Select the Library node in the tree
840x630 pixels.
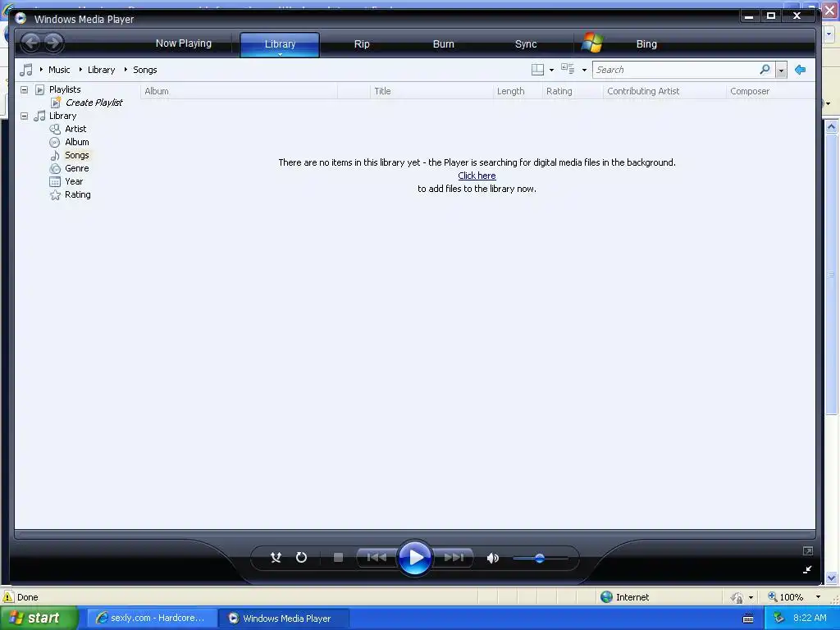pyautogui.click(x=62, y=116)
